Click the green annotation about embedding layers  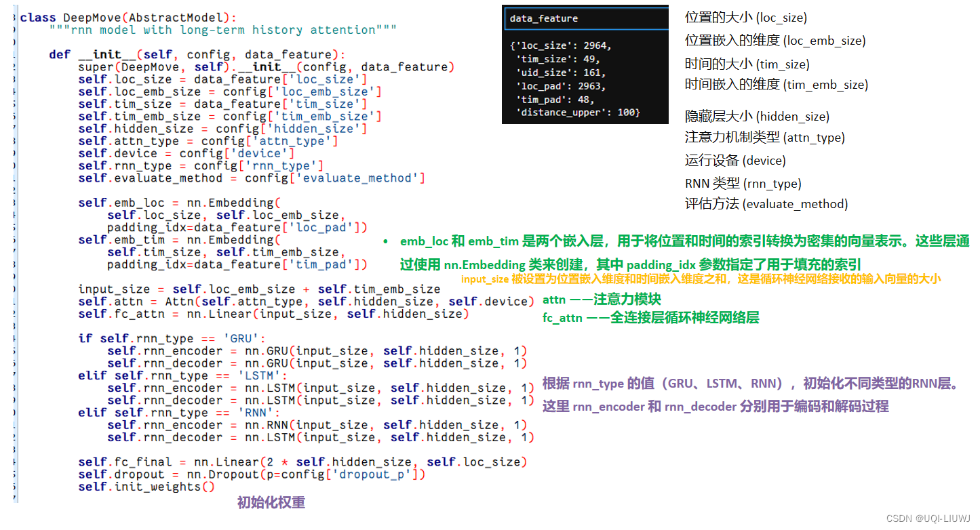pyautogui.click(x=680, y=252)
